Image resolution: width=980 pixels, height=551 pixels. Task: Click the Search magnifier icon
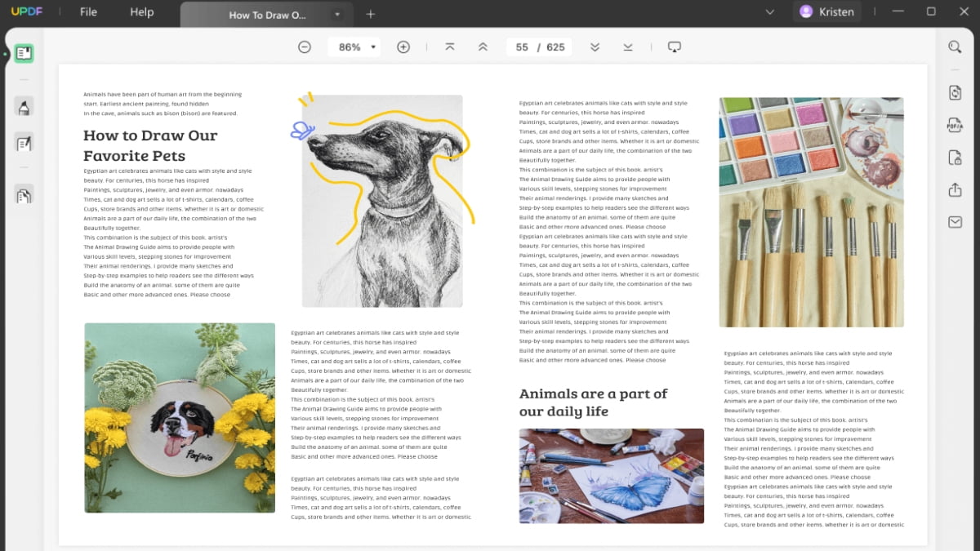tap(955, 47)
